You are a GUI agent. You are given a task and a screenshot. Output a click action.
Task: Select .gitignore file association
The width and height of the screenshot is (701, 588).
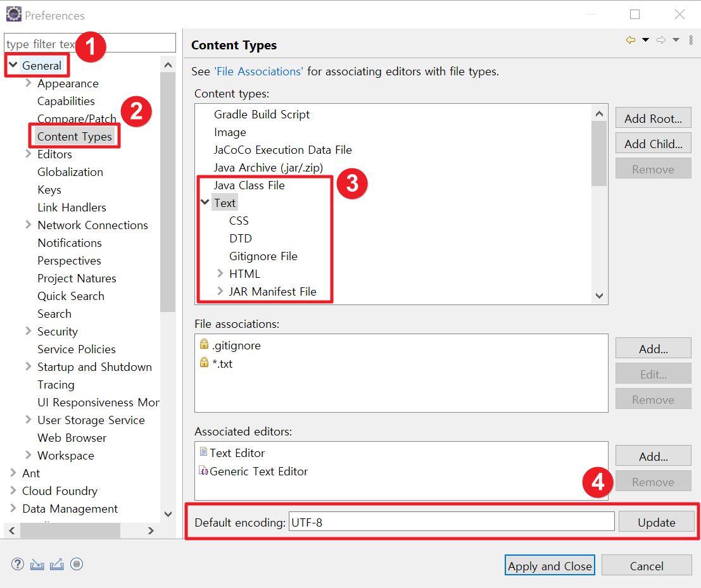236,346
